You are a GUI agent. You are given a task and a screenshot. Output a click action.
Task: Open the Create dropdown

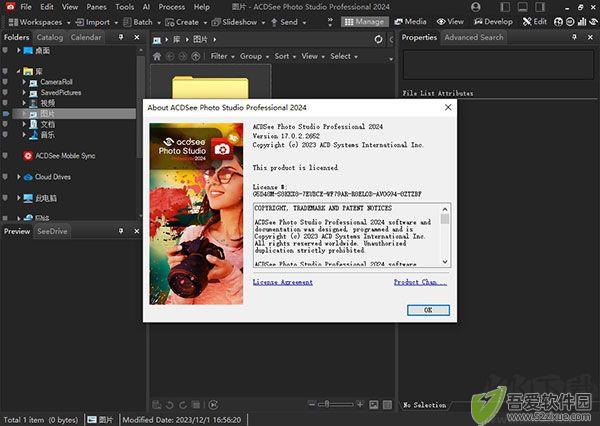point(186,22)
